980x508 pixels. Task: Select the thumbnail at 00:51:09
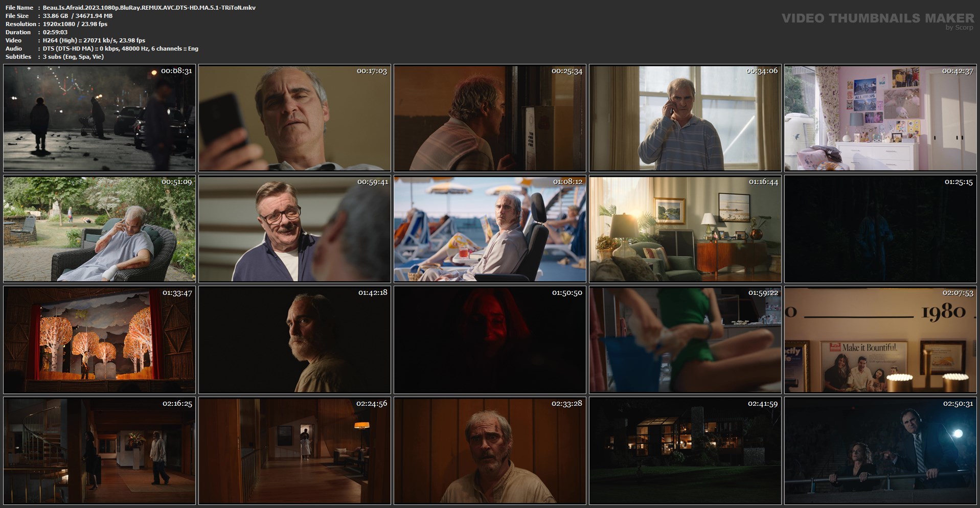99,229
